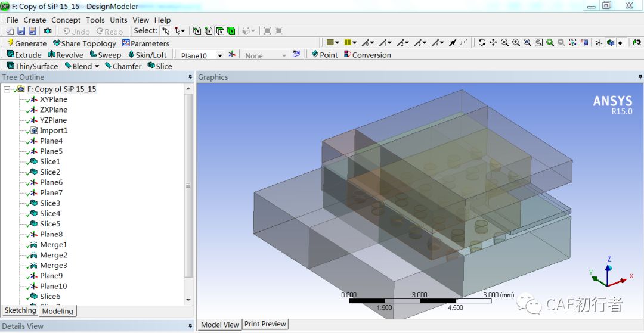Image resolution: width=644 pixels, height=333 pixels.
Task: Open the Plane10 active plane dropdown
Action: [x=220, y=56]
